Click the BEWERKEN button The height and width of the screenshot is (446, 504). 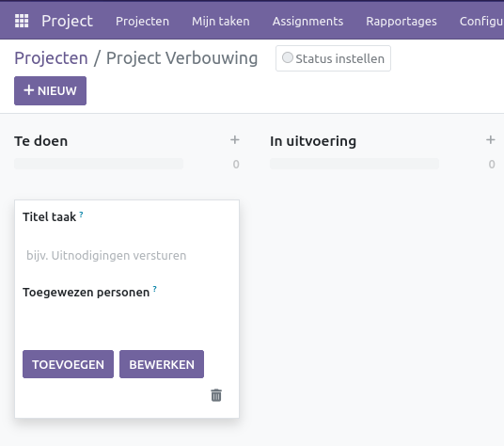(x=162, y=364)
